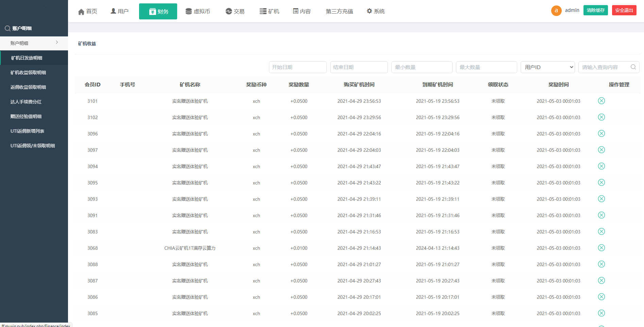Viewport: 644px width, 327px height.
Task: Click the 安全退出 logout button
Action: click(624, 10)
